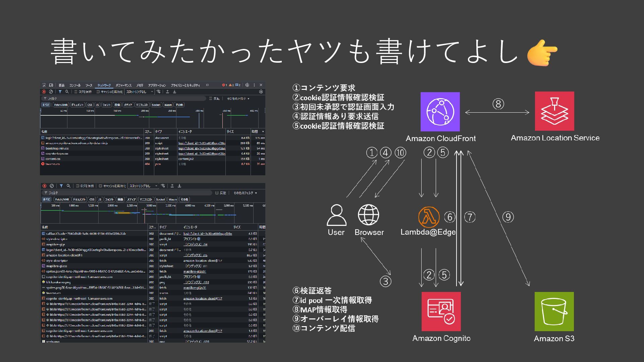Expand the overflow » DevTools tabs chevron
The image size is (644, 362).
click(x=207, y=85)
